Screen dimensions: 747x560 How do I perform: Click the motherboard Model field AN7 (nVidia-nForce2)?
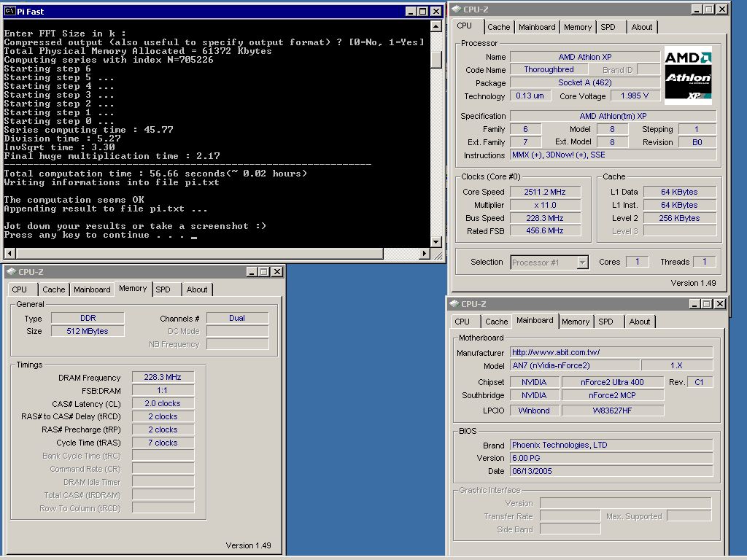575,365
